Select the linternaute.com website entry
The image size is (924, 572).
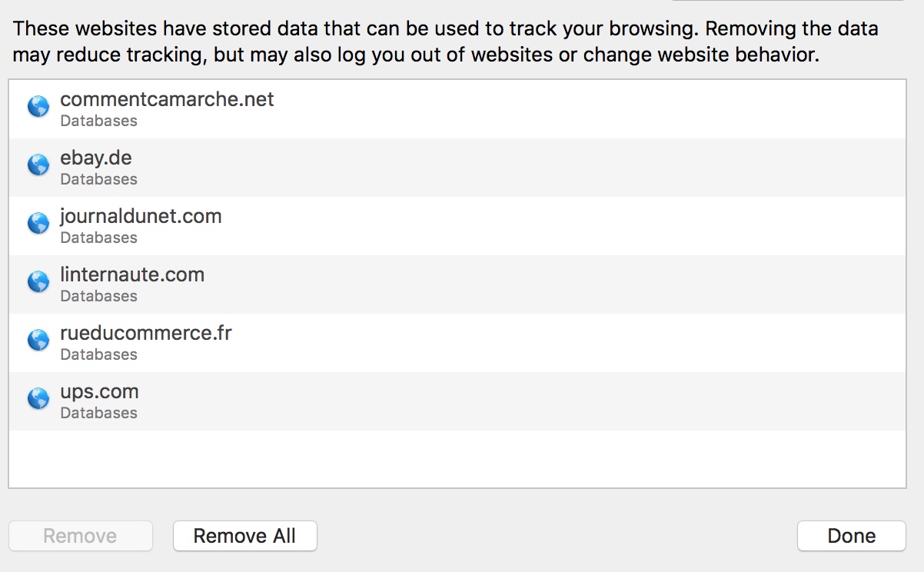(x=457, y=284)
